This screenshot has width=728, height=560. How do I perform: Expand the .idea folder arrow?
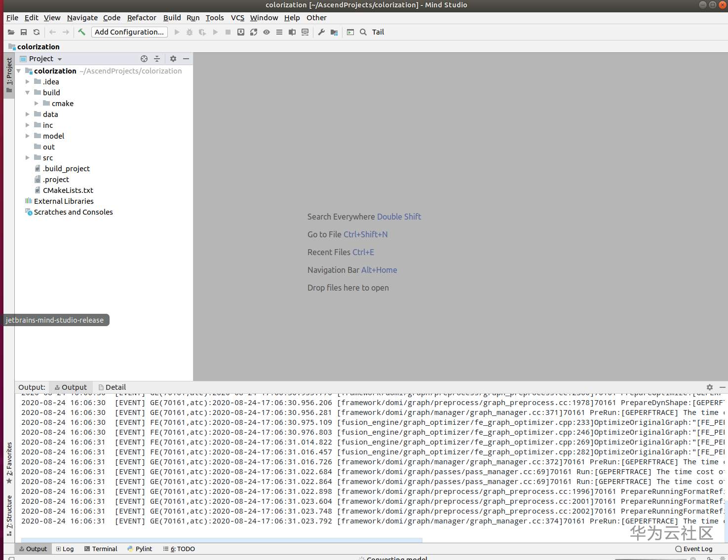click(28, 82)
